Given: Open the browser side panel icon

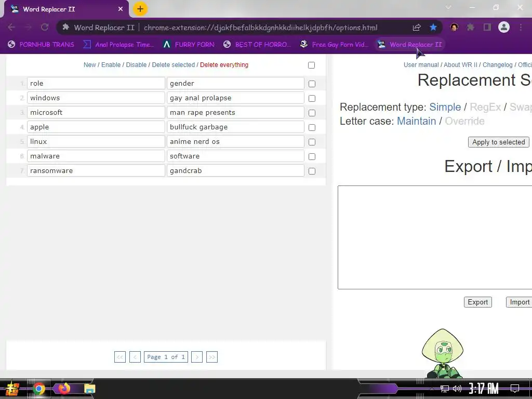Looking at the screenshot, I should (x=487, y=27).
